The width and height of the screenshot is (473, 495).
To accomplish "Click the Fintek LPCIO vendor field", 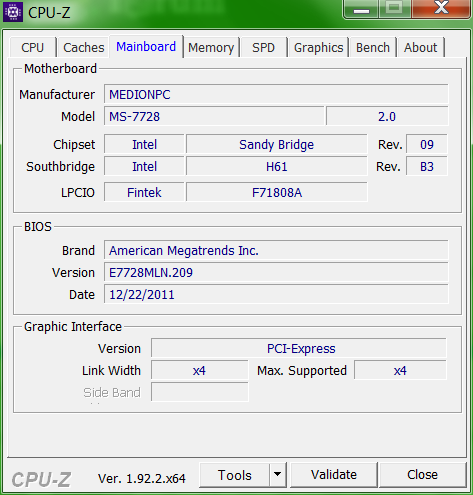I will pos(144,192).
